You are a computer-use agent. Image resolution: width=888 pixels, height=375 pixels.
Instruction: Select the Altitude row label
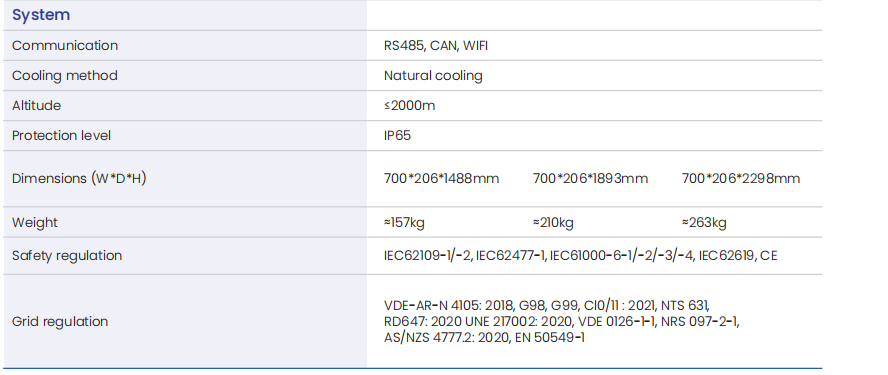click(x=36, y=105)
